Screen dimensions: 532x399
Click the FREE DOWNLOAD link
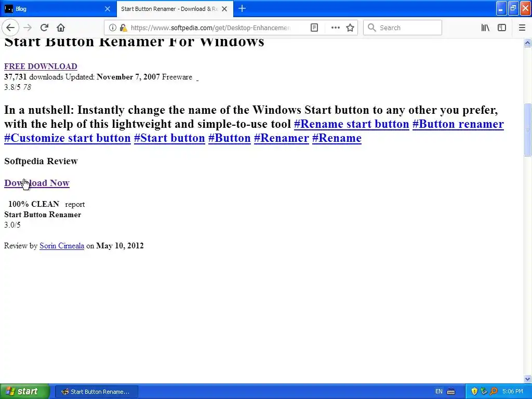(41, 66)
